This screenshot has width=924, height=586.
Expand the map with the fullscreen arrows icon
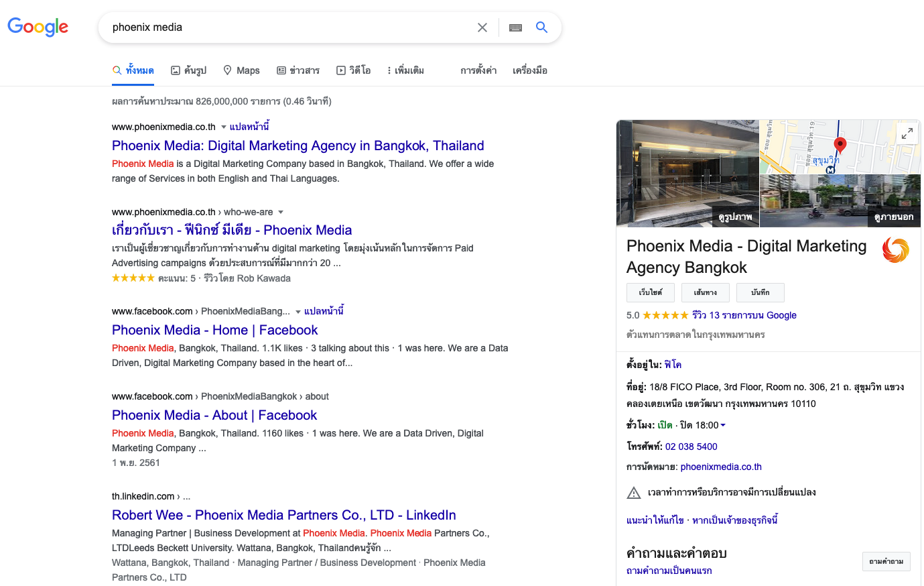click(907, 133)
